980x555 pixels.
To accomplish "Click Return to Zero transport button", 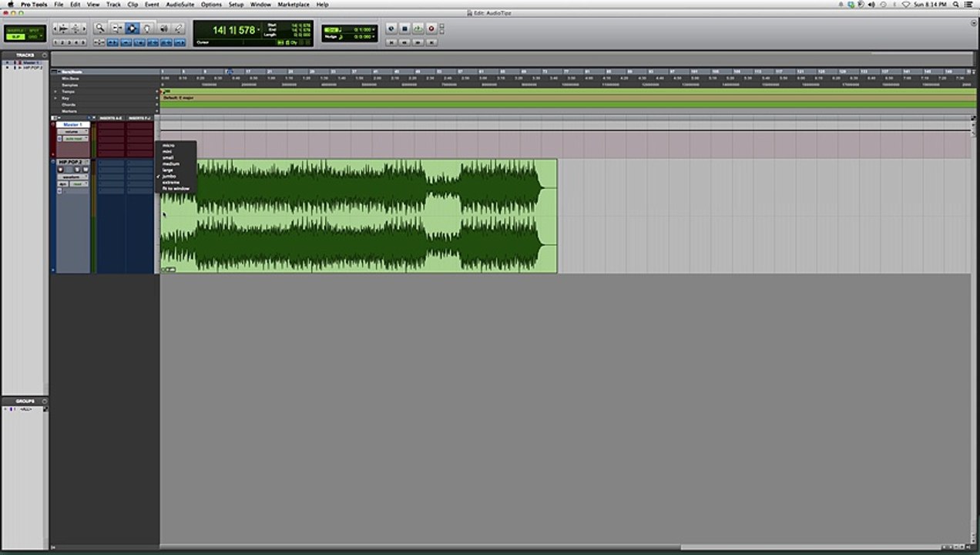I will (391, 42).
